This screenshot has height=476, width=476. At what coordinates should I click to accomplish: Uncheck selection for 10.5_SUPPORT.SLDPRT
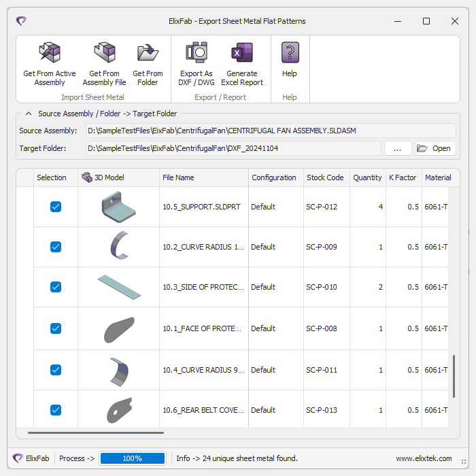[x=56, y=207]
